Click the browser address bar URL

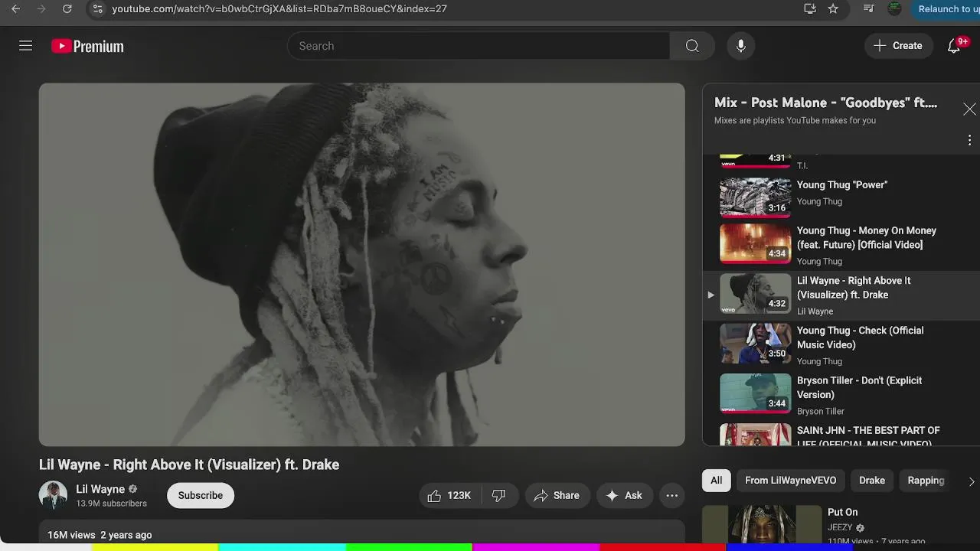point(279,9)
